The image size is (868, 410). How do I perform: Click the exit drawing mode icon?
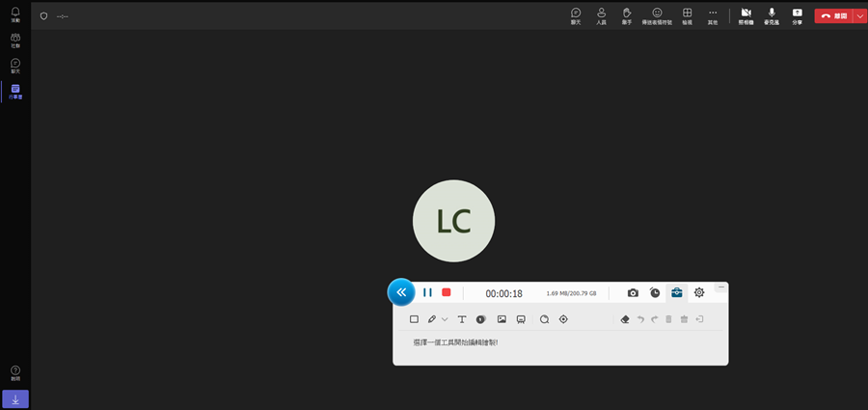coord(700,319)
